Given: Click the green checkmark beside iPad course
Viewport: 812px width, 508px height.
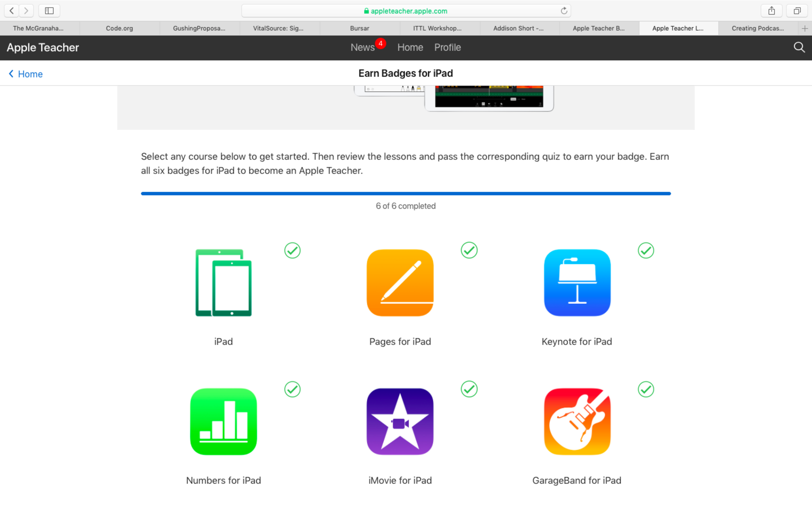Looking at the screenshot, I should [x=292, y=250].
